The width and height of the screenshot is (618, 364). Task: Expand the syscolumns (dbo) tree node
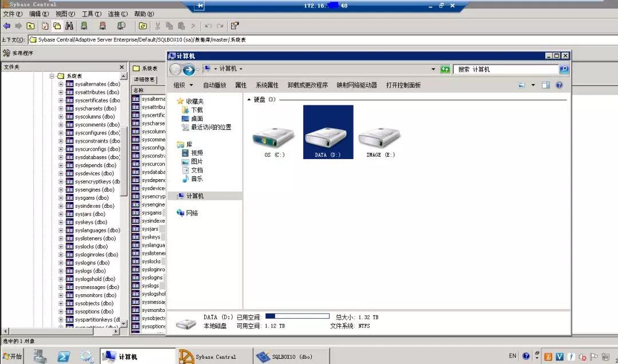click(61, 117)
